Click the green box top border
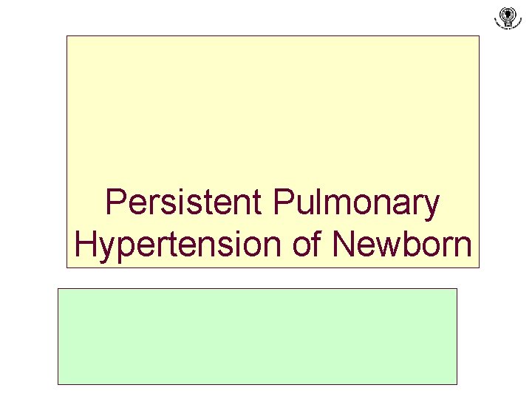Viewport: 532px width, 399px height. coord(258,289)
